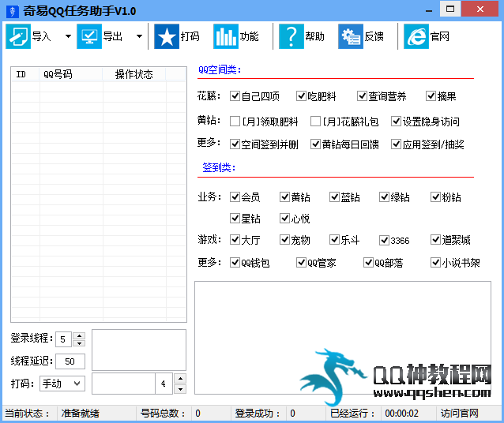
Task: Toggle the 道聚城 checkbox
Action: point(435,240)
